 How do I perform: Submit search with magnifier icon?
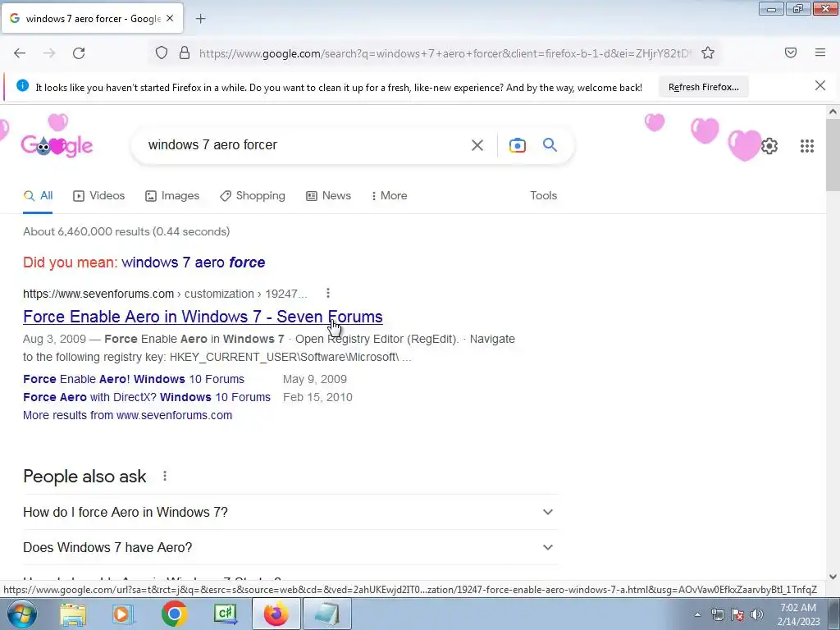pyautogui.click(x=550, y=144)
